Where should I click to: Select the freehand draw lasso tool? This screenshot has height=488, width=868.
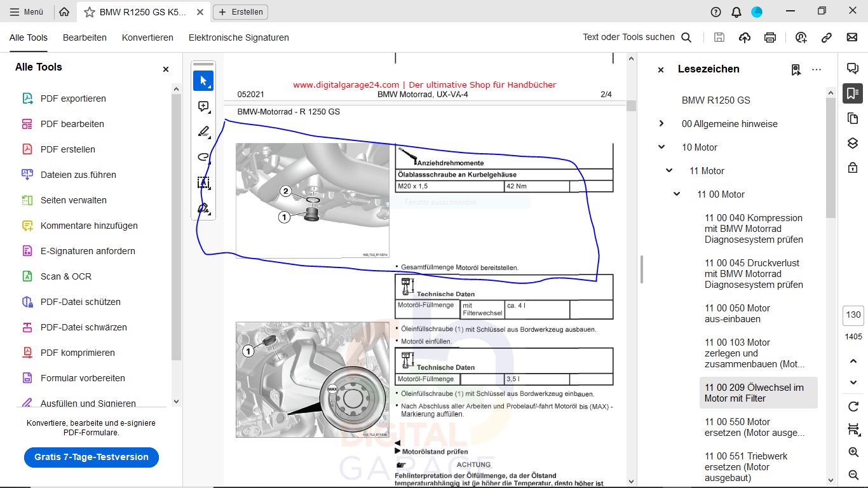(203, 157)
